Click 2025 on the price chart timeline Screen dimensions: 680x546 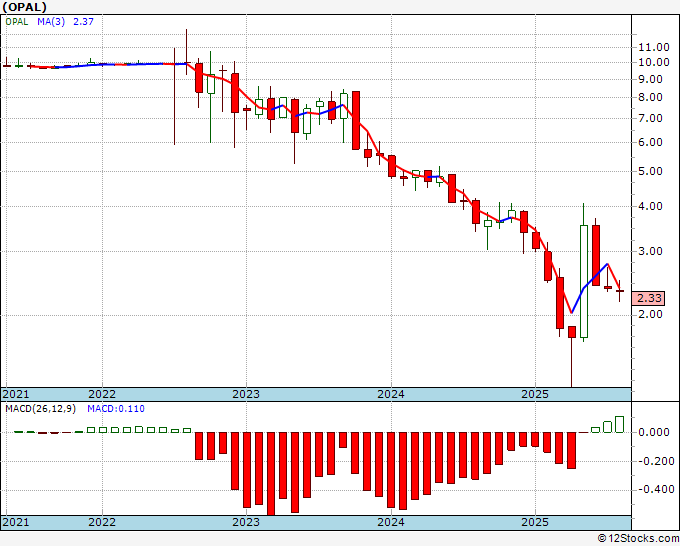click(x=535, y=394)
